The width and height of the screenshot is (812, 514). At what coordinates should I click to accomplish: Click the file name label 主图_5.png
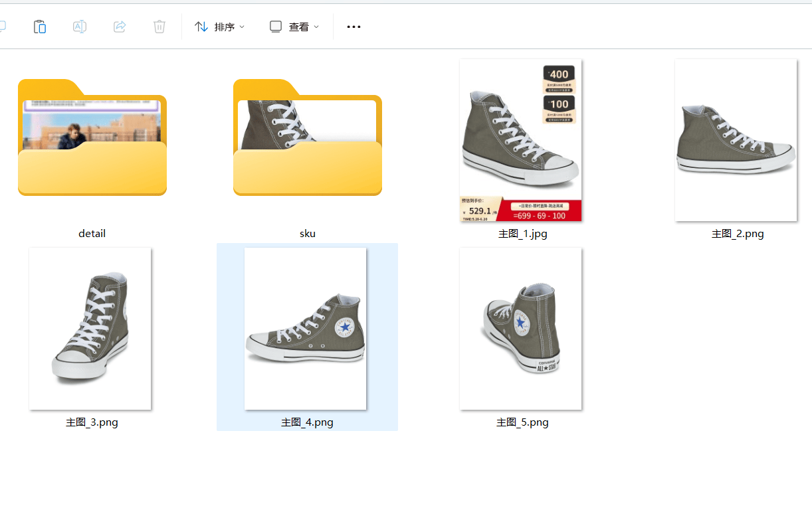pyautogui.click(x=522, y=422)
